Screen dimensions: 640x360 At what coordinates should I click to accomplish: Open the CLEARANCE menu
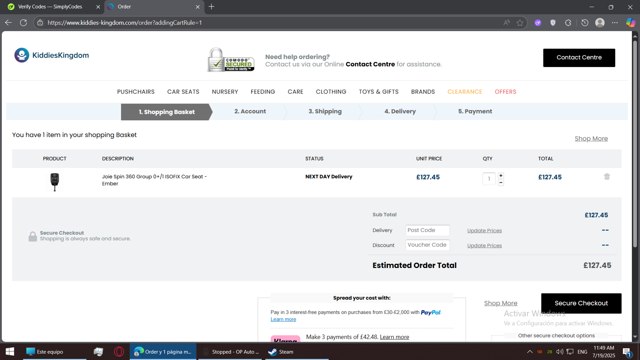[x=464, y=92]
